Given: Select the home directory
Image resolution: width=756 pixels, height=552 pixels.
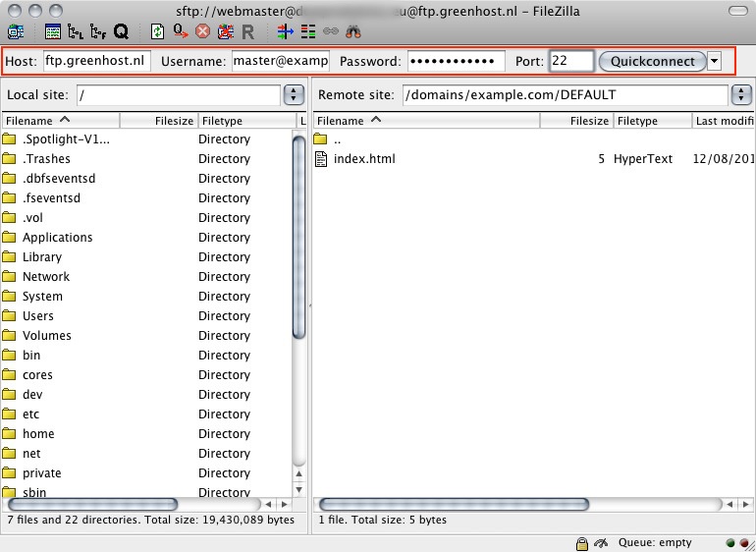Looking at the screenshot, I should click(146, 434).
